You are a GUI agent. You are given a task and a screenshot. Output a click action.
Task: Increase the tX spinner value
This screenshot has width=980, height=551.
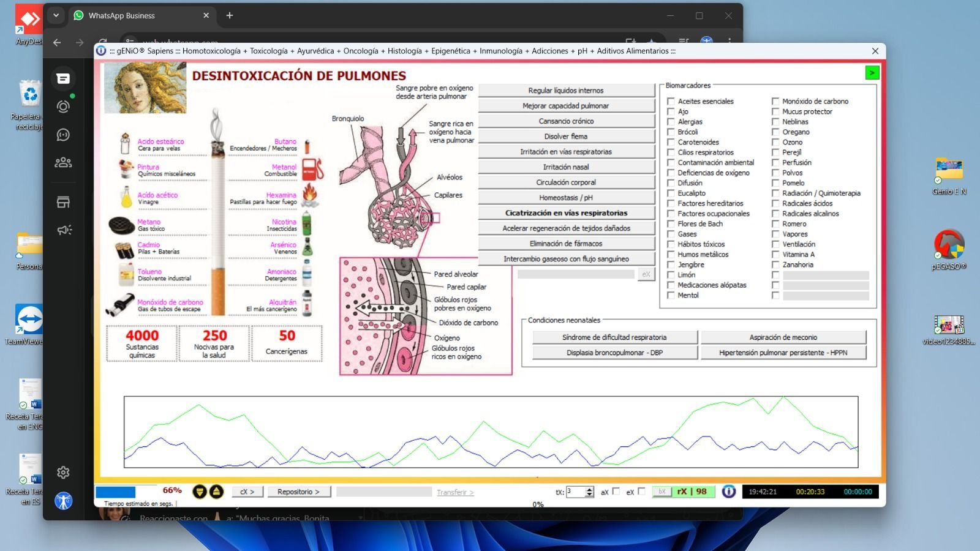pos(589,489)
